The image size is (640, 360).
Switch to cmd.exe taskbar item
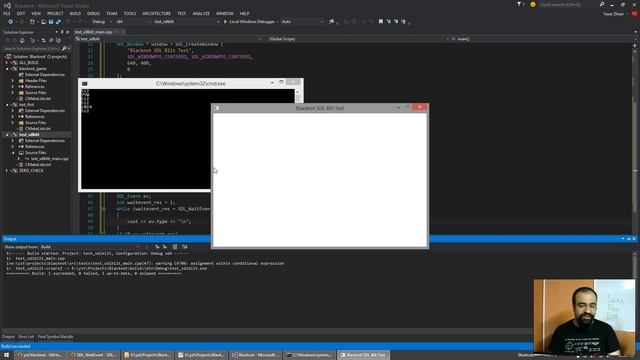pyautogui.click(x=310, y=355)
